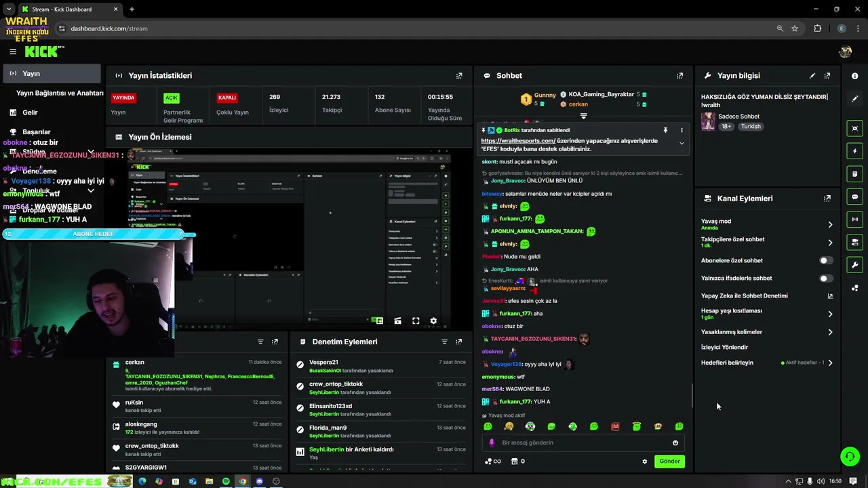868x488 pixels.
Task: Open File Explorer from the Windows taskbar
Action: pyautogui.click(x=209, y=481)
